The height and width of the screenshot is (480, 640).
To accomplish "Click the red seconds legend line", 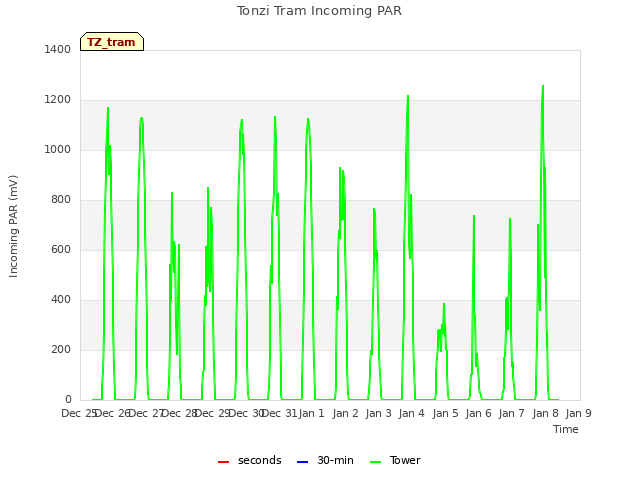I will [223, 462].
